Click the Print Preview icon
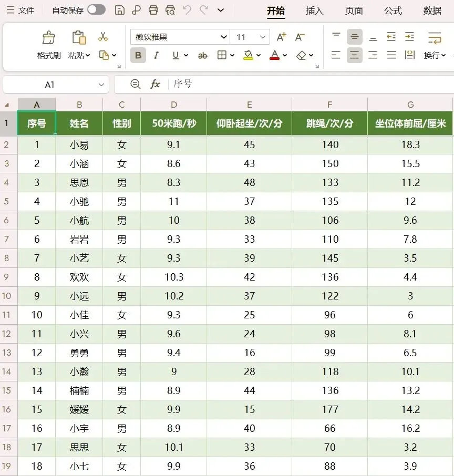454x476 pixels. (x=170, y=11)
